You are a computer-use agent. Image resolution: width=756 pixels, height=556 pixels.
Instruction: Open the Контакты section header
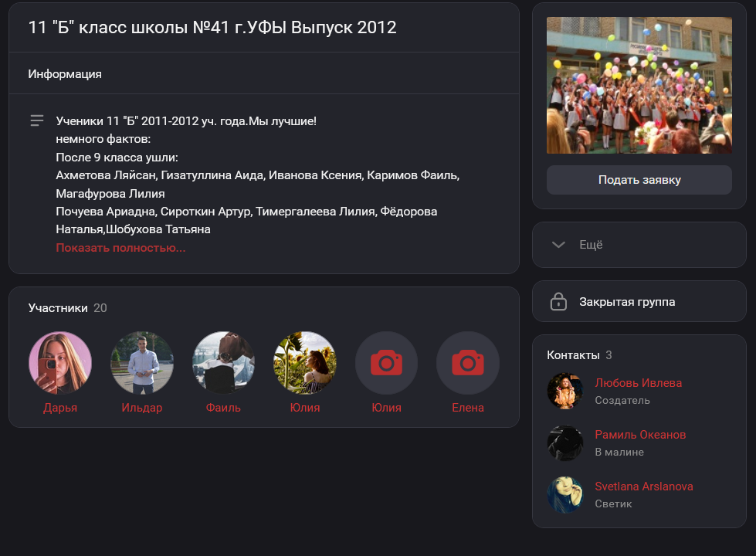(573, 355)
